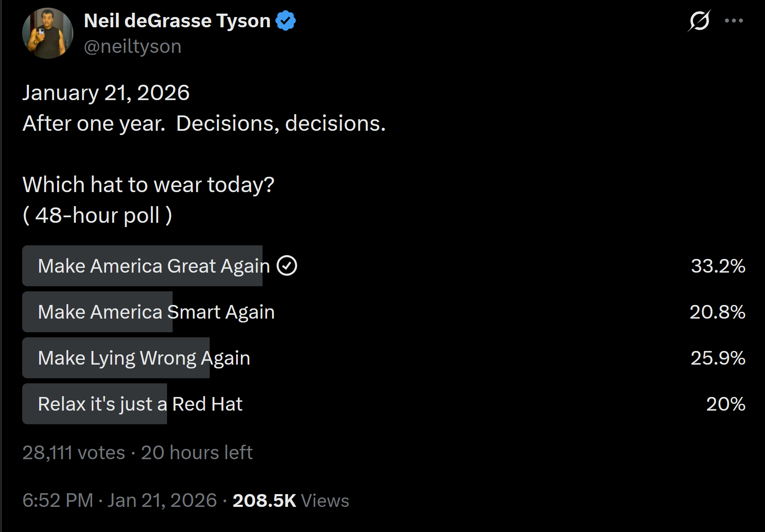
Task: Select the Make America Smart Again poll option
Action: pyautogui.click(x=156, y=312)
